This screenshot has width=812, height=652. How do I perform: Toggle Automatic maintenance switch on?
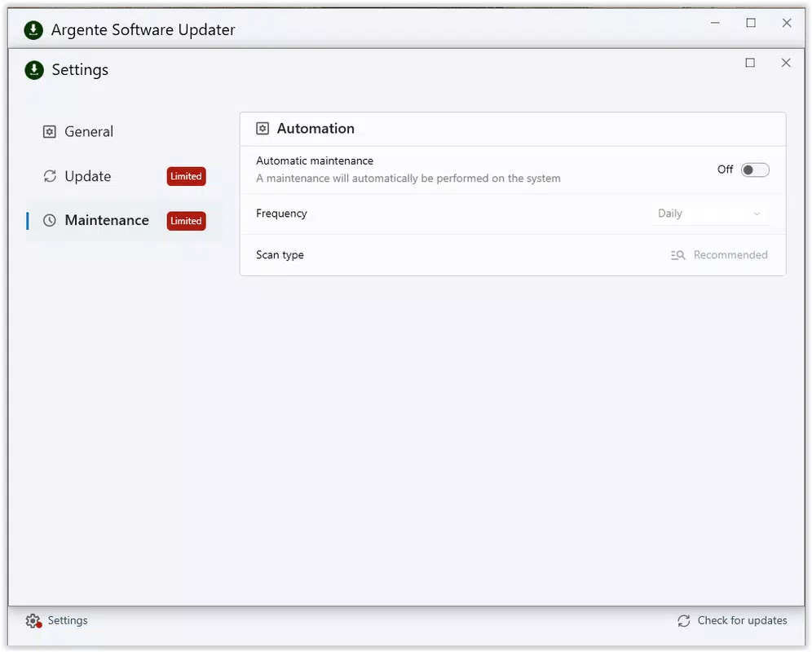[x=755, y=170]
